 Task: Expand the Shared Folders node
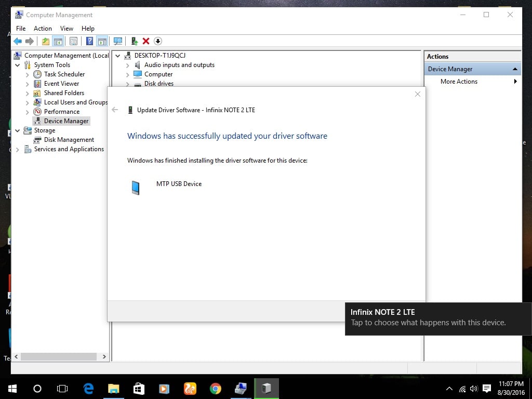click(28, 94)
